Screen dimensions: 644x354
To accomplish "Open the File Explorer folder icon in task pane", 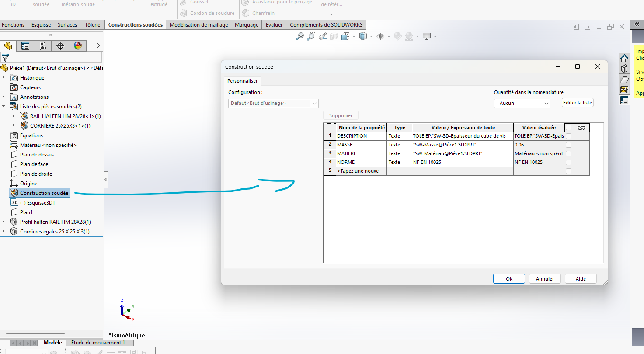I will [624, 79].
